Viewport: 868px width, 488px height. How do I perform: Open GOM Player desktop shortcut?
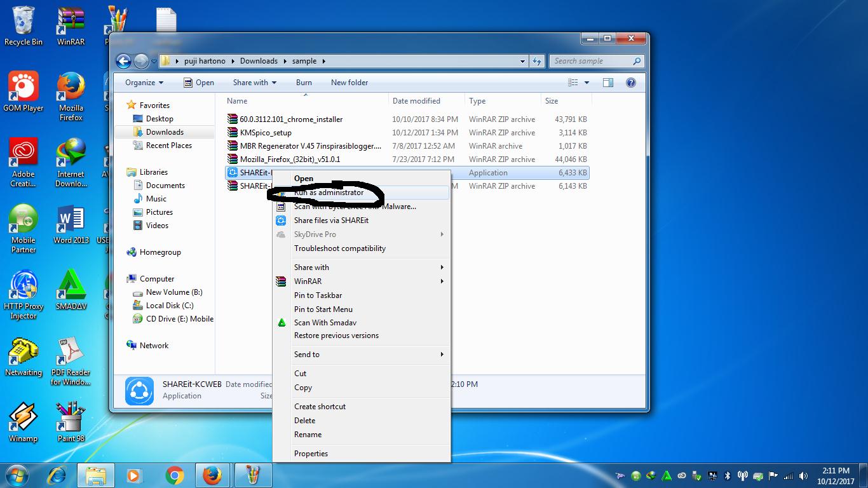pyautogui.click(x=24, y=91)
